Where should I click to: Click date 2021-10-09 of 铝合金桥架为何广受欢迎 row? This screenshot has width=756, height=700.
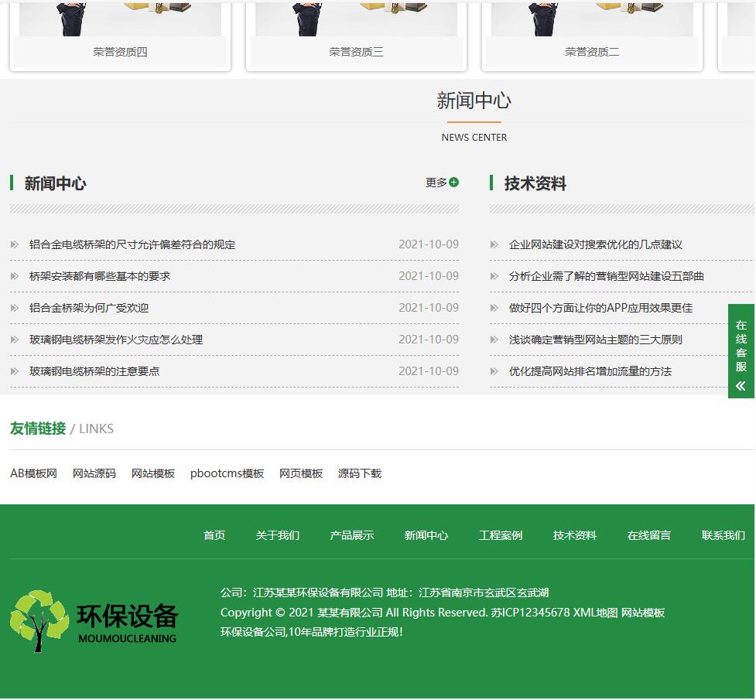(429, 308)
